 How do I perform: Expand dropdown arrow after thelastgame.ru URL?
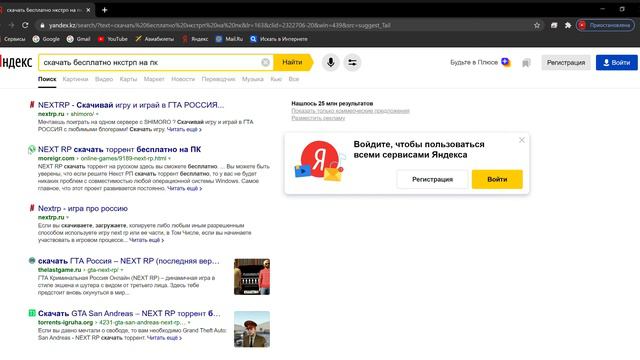[x=122, y=270]
